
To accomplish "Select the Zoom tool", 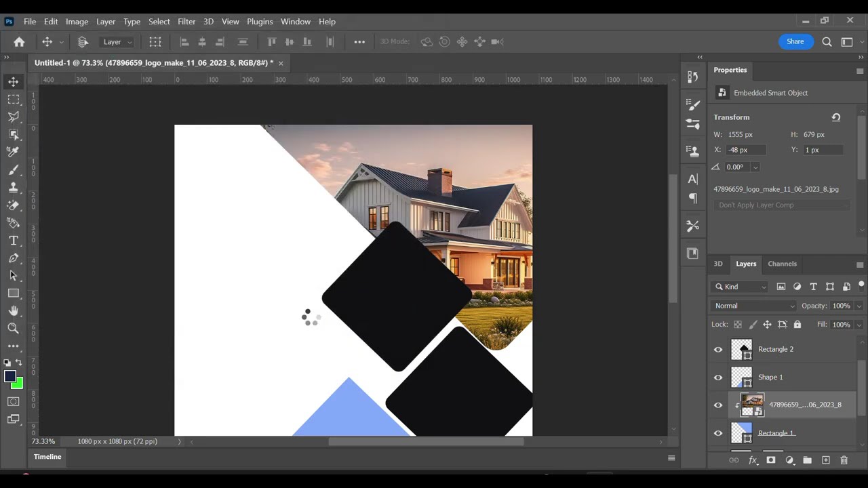I will click(14, 329).
